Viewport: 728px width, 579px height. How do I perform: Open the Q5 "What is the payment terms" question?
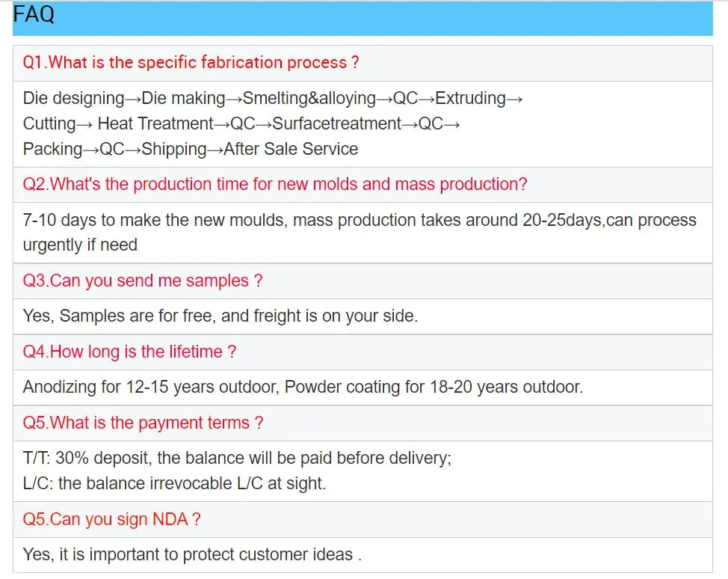pyautogui.click(x=143, y=423)
